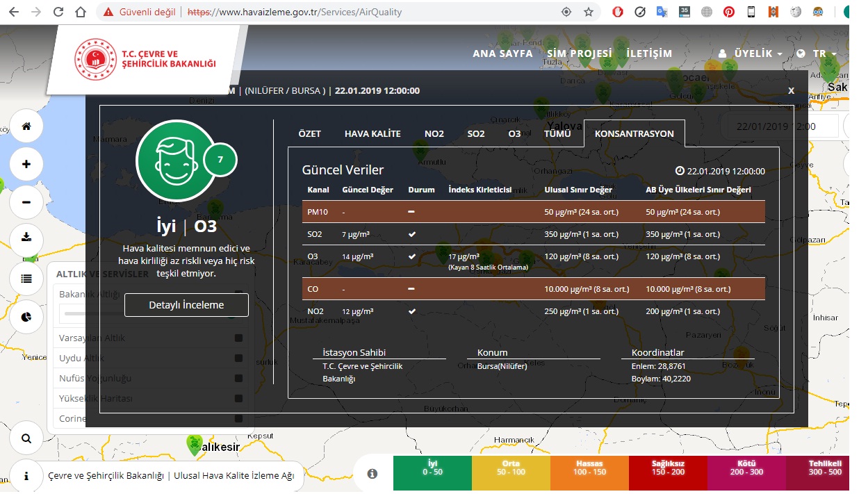Viewport: 868px width, 494px height.
Task: Open the list layers icon button
Action: point(26,279)
